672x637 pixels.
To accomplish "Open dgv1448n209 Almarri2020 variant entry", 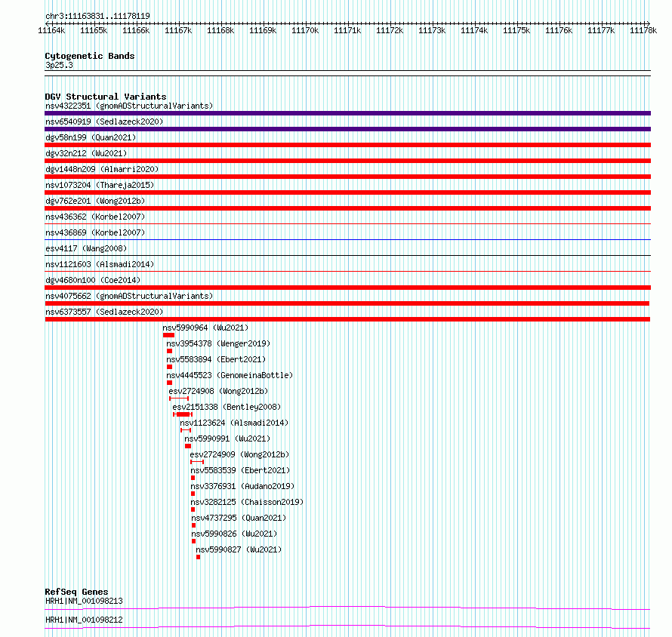I will [102, 169].
